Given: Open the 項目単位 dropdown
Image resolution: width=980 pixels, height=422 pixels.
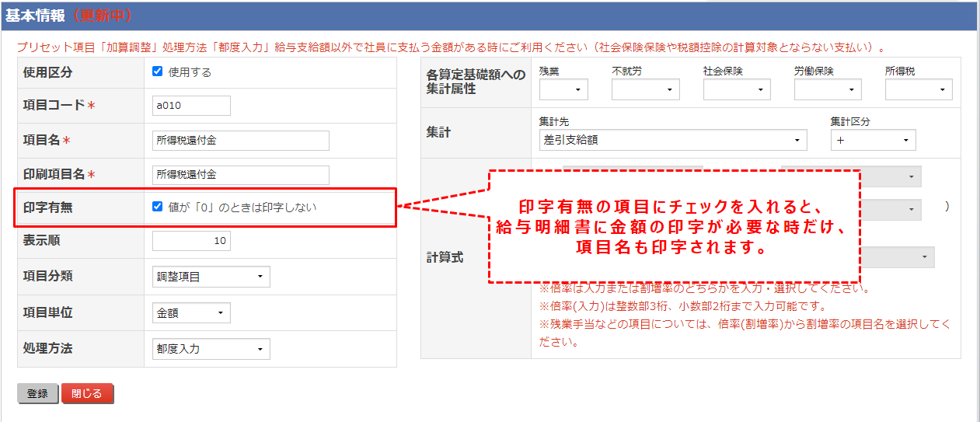Looking at the screenshot, I should pyautogui.click(x=192, y=313).
